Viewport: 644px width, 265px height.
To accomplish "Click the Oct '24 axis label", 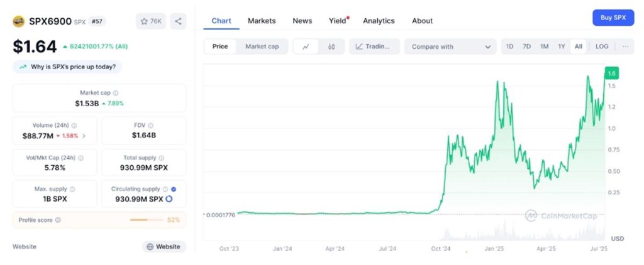I will coord(441,249).
